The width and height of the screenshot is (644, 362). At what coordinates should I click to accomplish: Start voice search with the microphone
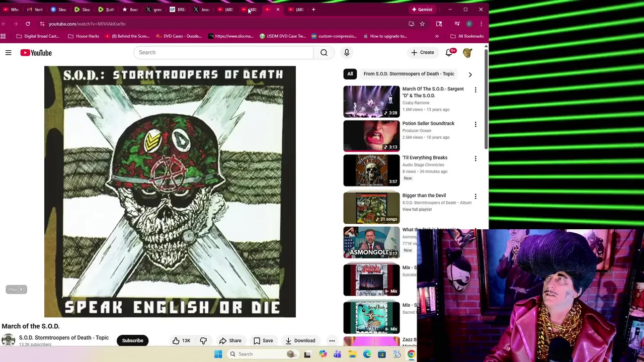(347, 52)
